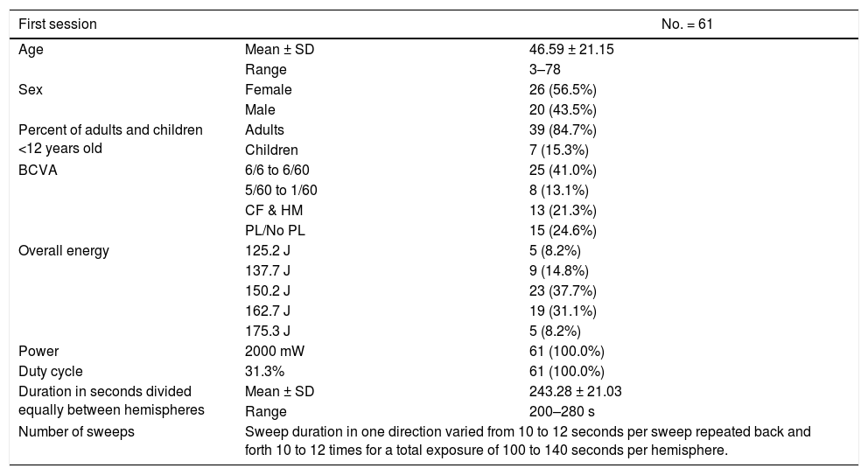Click the Adults 39 (84.7%) value
The height and width of the screenshot is (475, 868).
tap(557, 130)
